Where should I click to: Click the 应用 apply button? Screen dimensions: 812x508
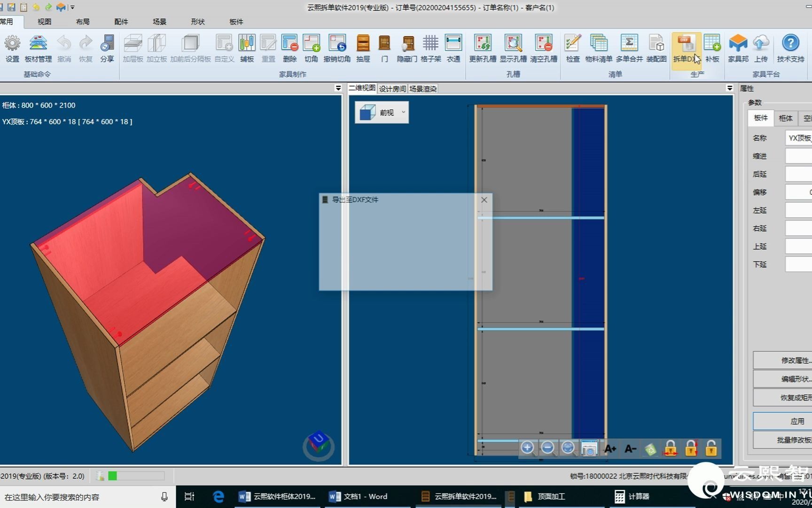tap(783, 421)
